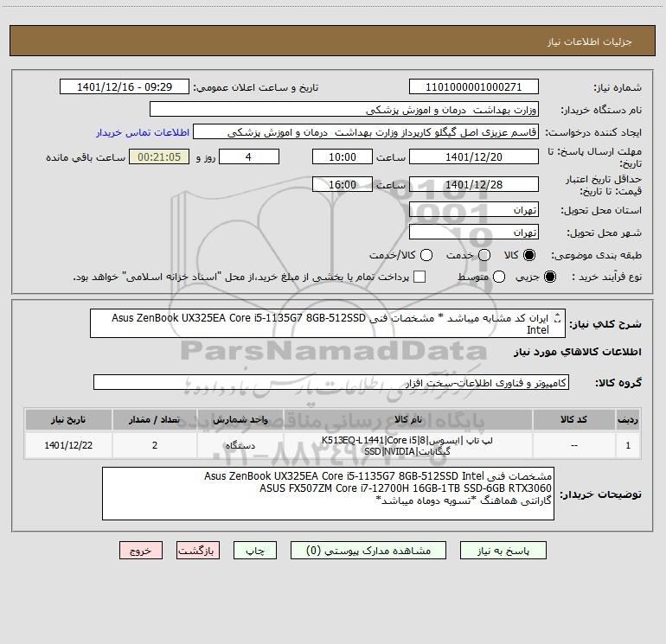The image size is (666, 644).
Task: Click the پاسخ به نیاز button
Action: click(503, 551)
